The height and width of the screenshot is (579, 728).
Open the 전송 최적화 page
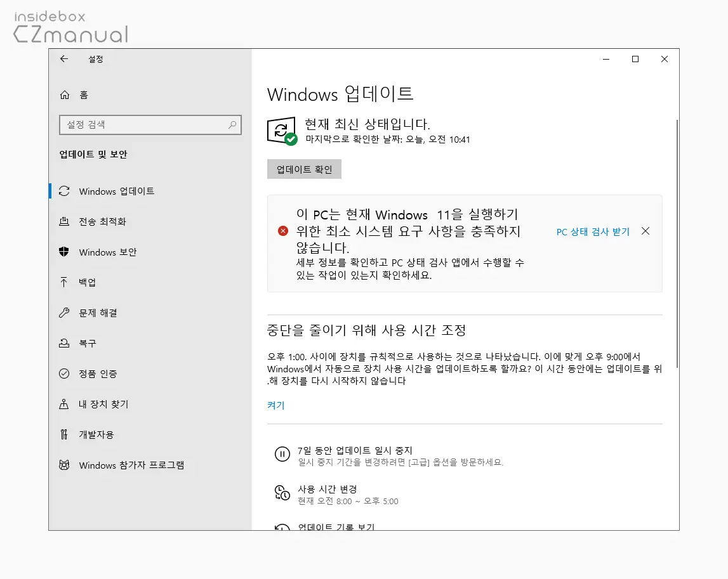pyautogui.click(x=150, y=222)
